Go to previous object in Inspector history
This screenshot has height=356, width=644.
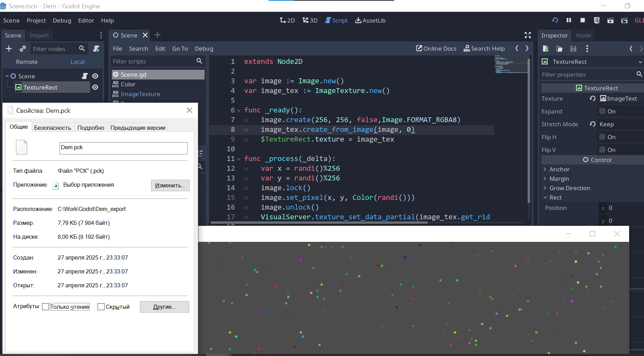coord(631,49)
